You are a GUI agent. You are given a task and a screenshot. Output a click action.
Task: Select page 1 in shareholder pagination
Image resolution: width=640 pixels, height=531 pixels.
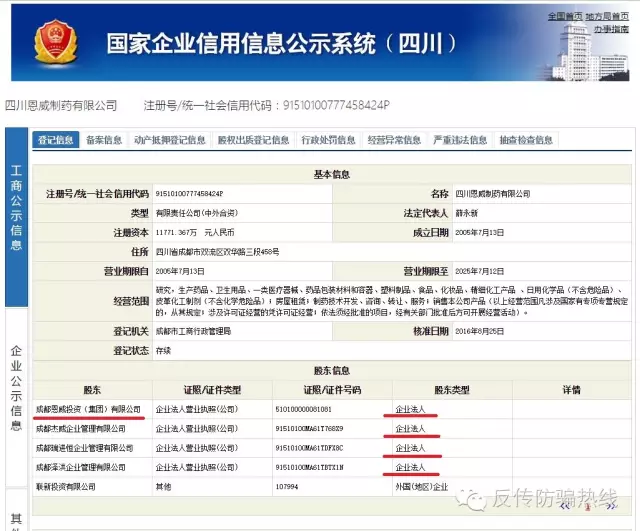[588, 507]
